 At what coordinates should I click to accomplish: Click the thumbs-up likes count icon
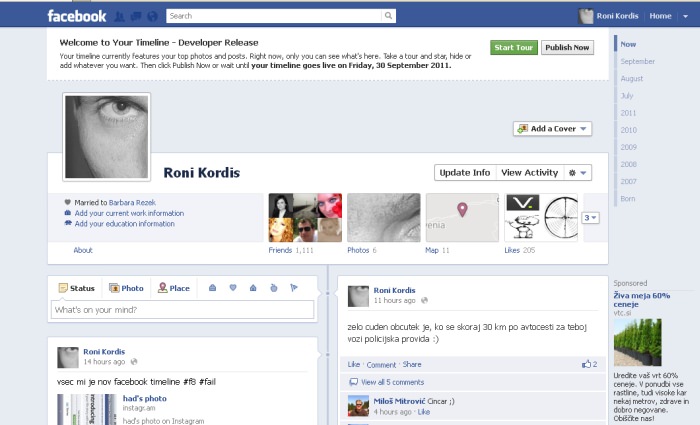(x=586, y=364)
